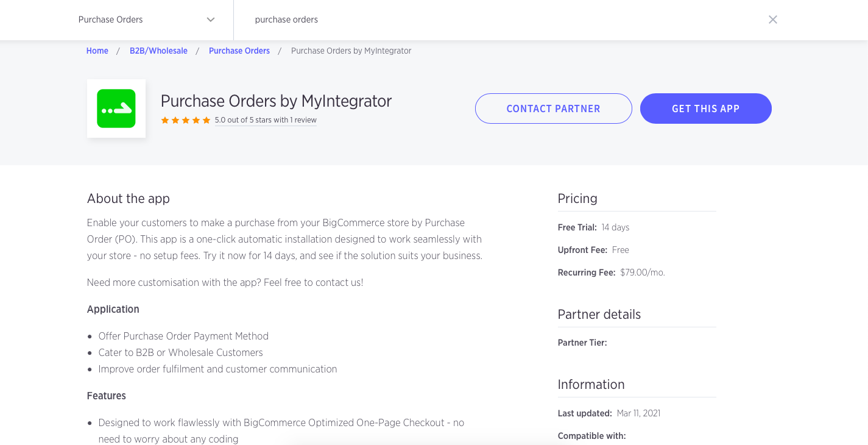868x445 pixels.
Task: Click the Information section heading
Action: (591, 385)
